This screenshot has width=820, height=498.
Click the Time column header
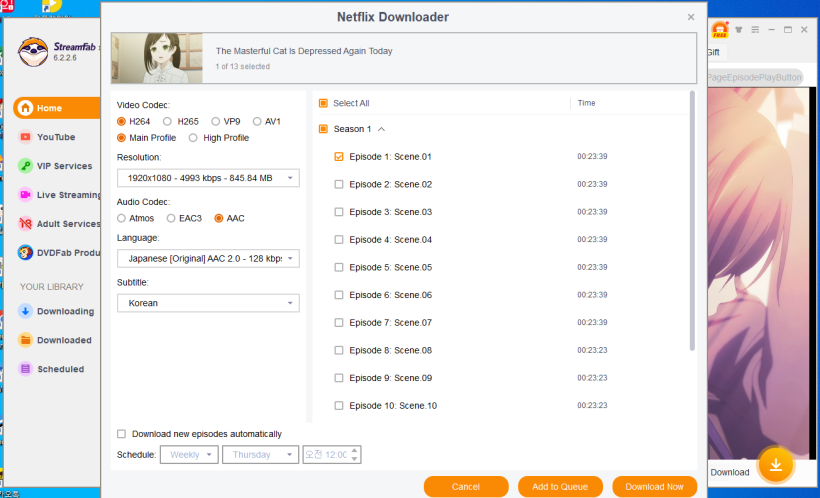click(x=586, y=103)
